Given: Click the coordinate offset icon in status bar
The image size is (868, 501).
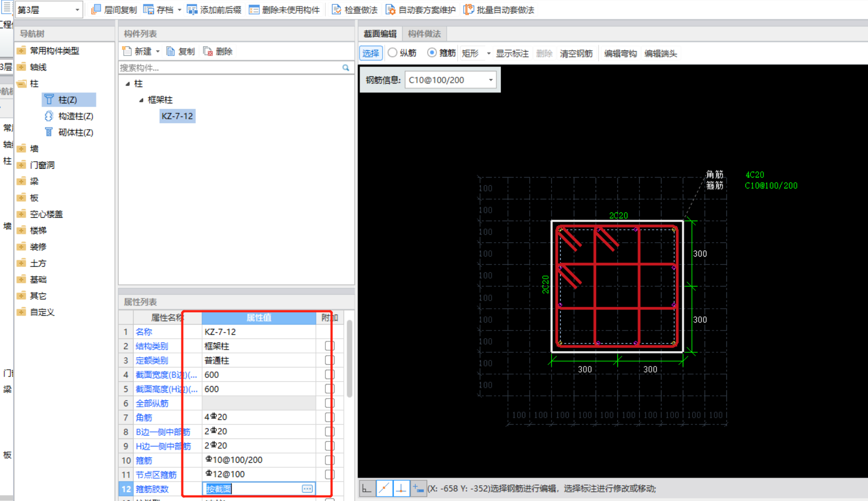Looking at the screenshot, I should (418, 488).
